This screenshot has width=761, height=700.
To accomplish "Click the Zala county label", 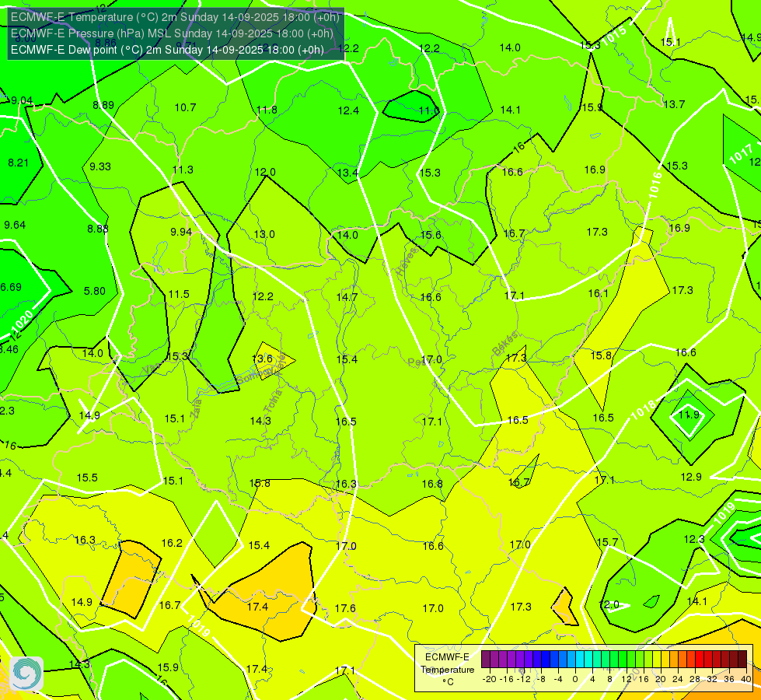I will pyautogui.click(x=196, y=408).
